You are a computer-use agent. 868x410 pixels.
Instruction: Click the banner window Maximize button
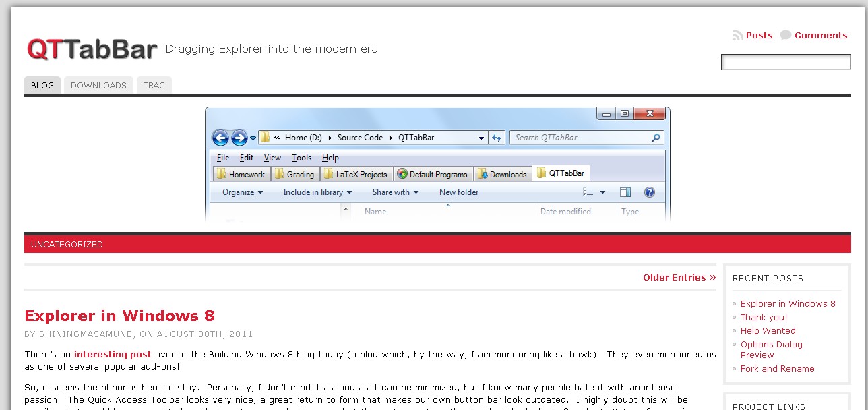tap(625, 113)
